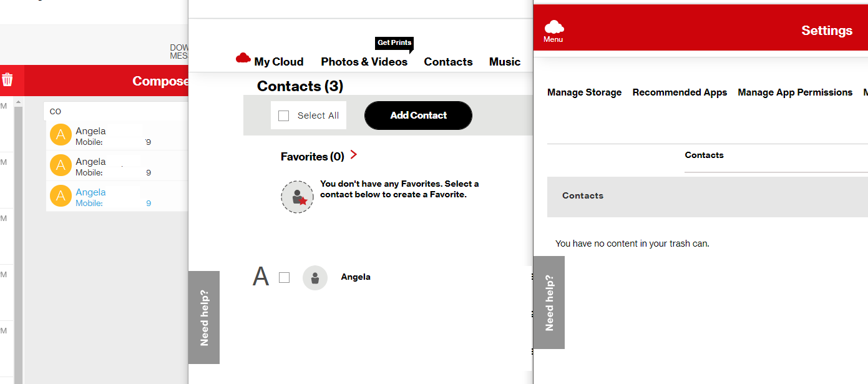Click the avatar of the first Angela suggestion
Viewport: 868px width, 384px height.
[x=61, y=135]
